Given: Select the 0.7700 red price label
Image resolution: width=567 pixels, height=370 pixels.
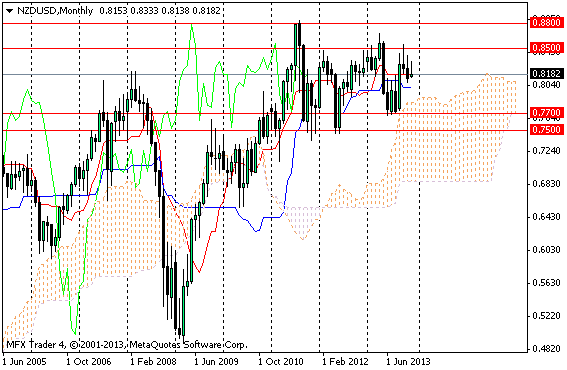Looking at the screenshot, I should pos(546,113).
